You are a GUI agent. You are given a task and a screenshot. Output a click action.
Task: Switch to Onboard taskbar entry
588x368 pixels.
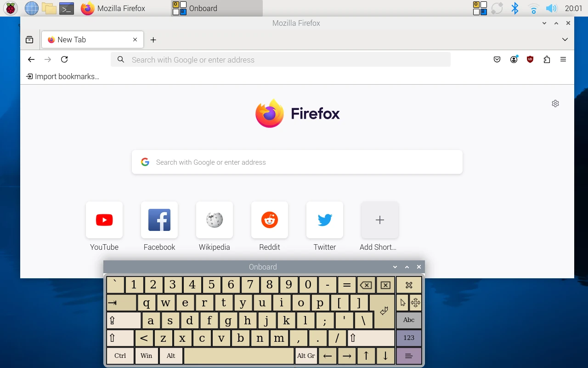click(x=217, y=8)
